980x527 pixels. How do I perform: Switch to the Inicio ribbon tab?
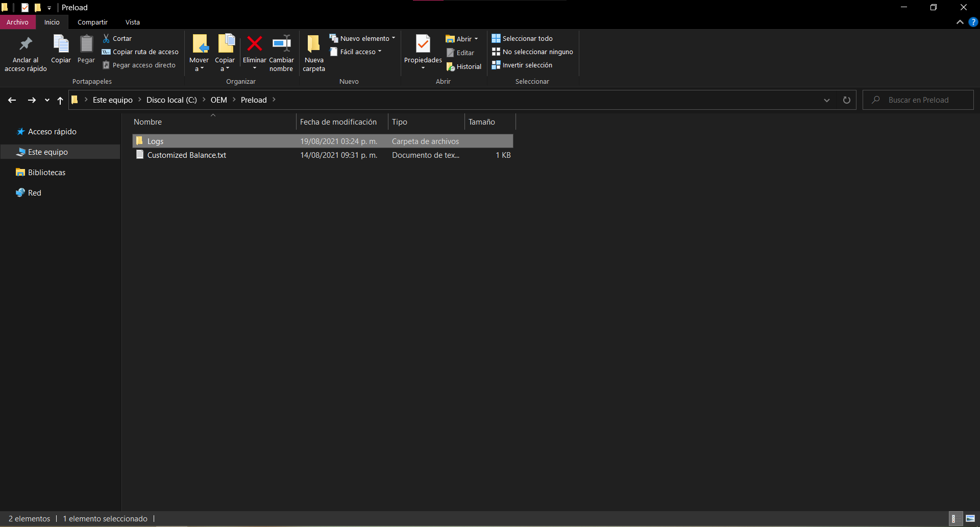point(52,22)
